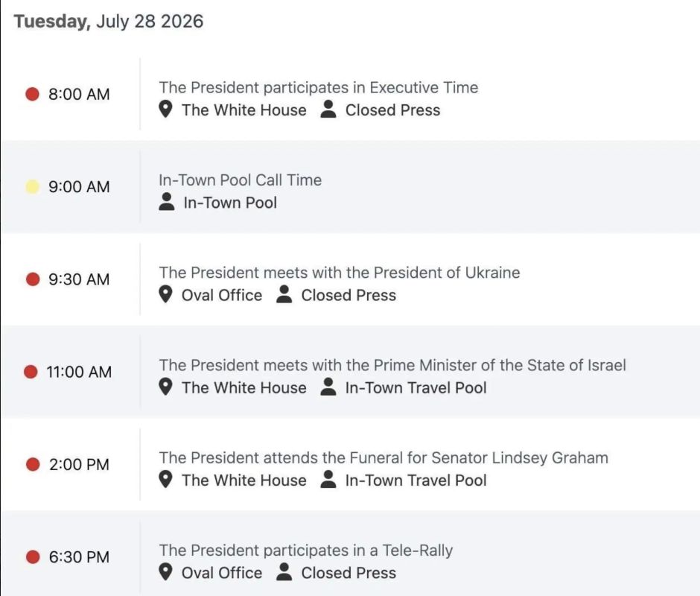
Task: Click the red dot beside 9:30 AM
Action: [x=33, y=279]
